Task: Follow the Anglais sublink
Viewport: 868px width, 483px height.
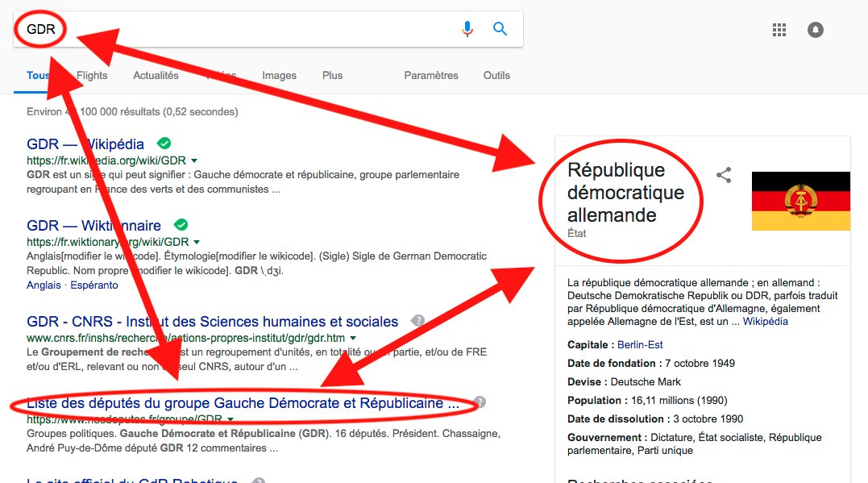Action: pyautogui.click(x=44, y=285)
